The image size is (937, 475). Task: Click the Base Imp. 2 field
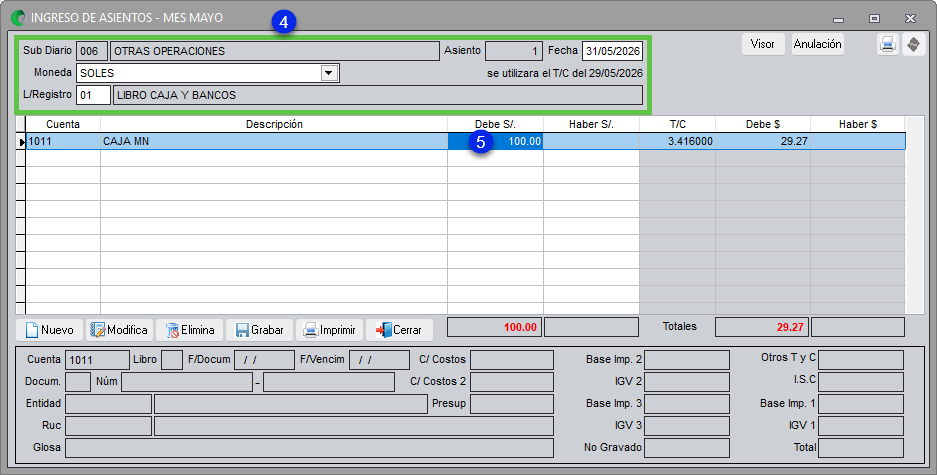pos(687,360)
